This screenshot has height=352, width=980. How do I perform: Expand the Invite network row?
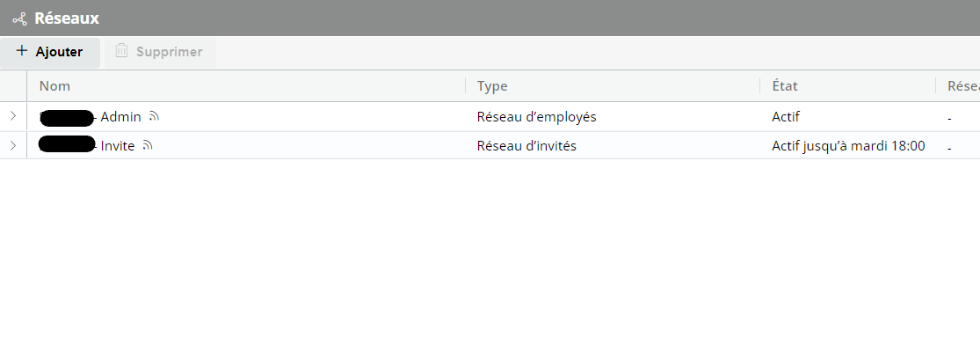pyautogui.click(x=12, y=145)
